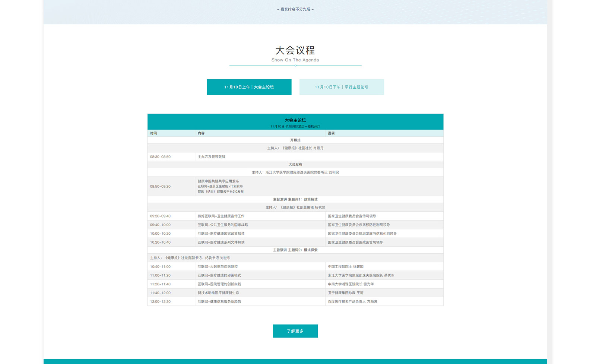This screenshot has width=596, height=364.
Task: Click 互联网+医疗健康国家政策解读 topic
Action: 221,234
